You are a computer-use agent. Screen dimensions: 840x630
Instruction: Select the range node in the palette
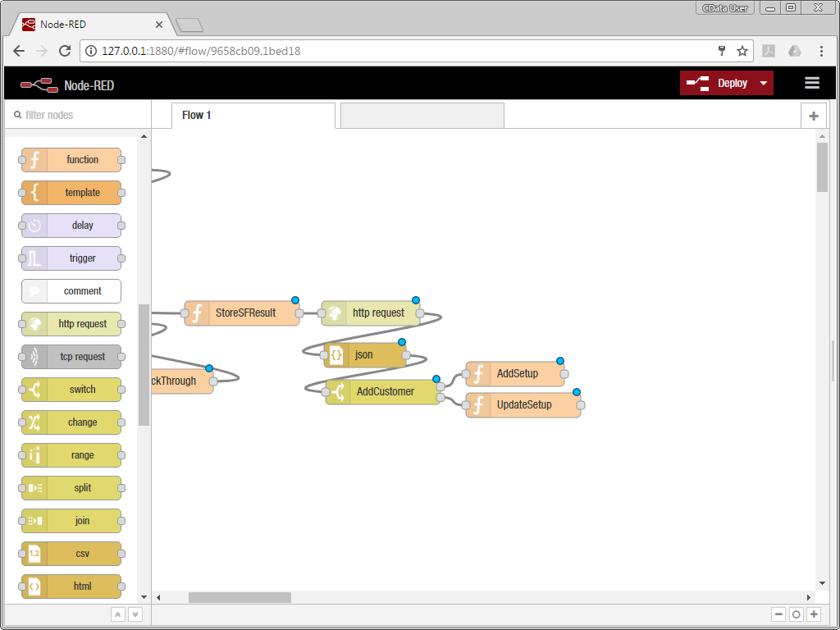tap(71, 454)
